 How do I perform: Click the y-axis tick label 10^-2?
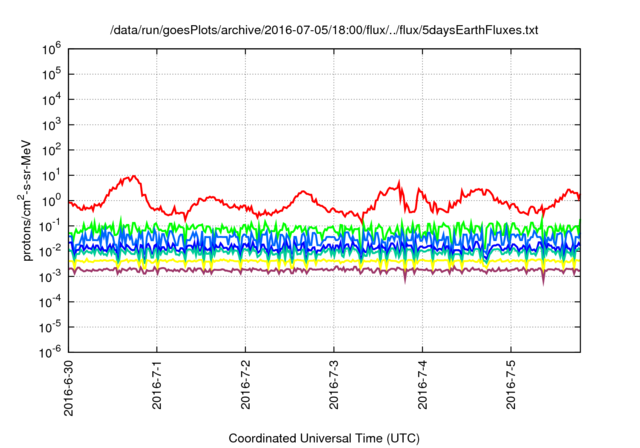[x=51, y=252]
